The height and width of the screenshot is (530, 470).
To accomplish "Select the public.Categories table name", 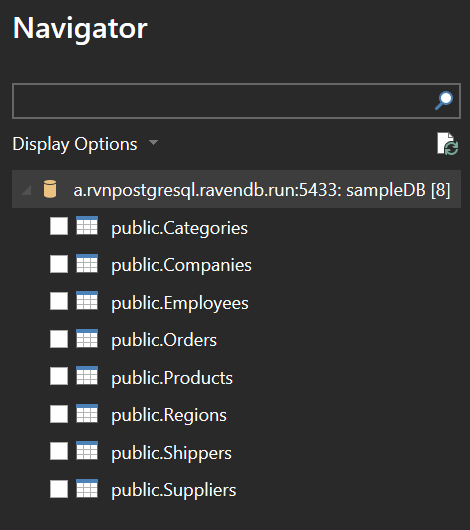I will coord(180,228).
